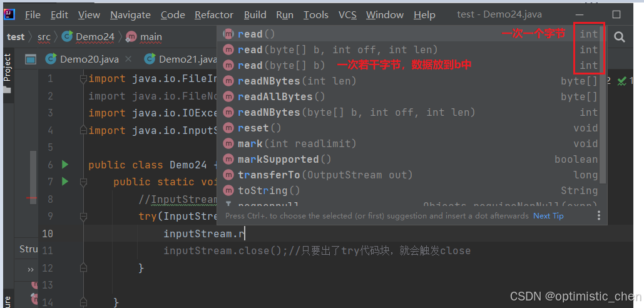Viewport: 644px width, 308px height.
Task: Collapse the import block fold at line 1
Action: (x=83, y=79)
